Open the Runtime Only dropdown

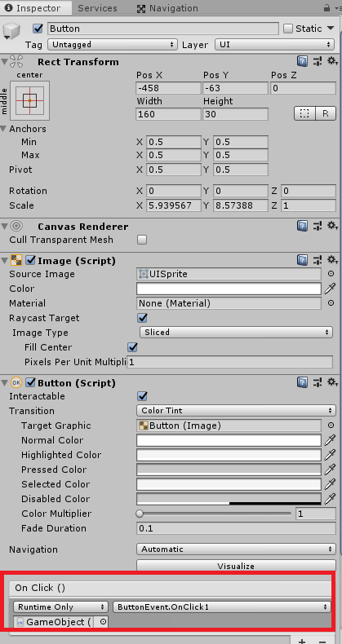60,607
